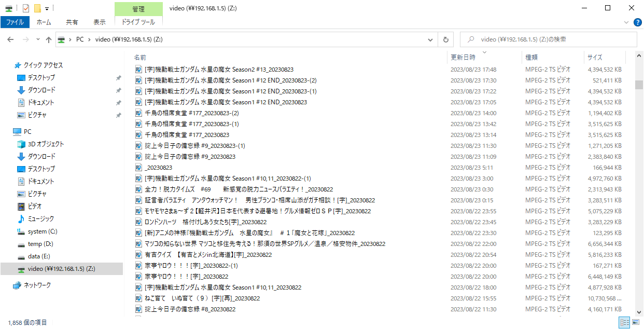Click the ピクチャ icon under Quick Access

tap(21, 115)
